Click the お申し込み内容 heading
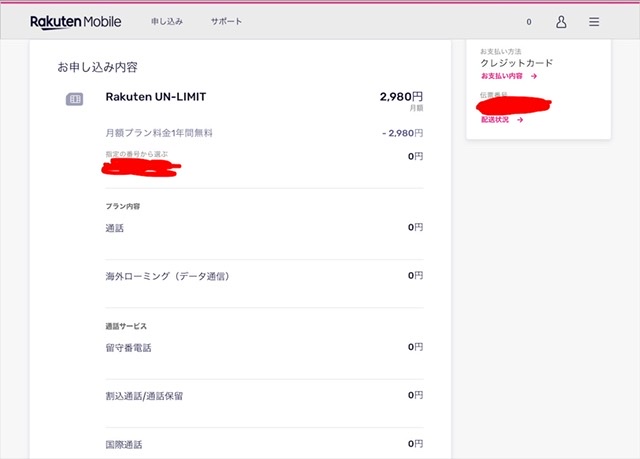 [x=98, y=67]
